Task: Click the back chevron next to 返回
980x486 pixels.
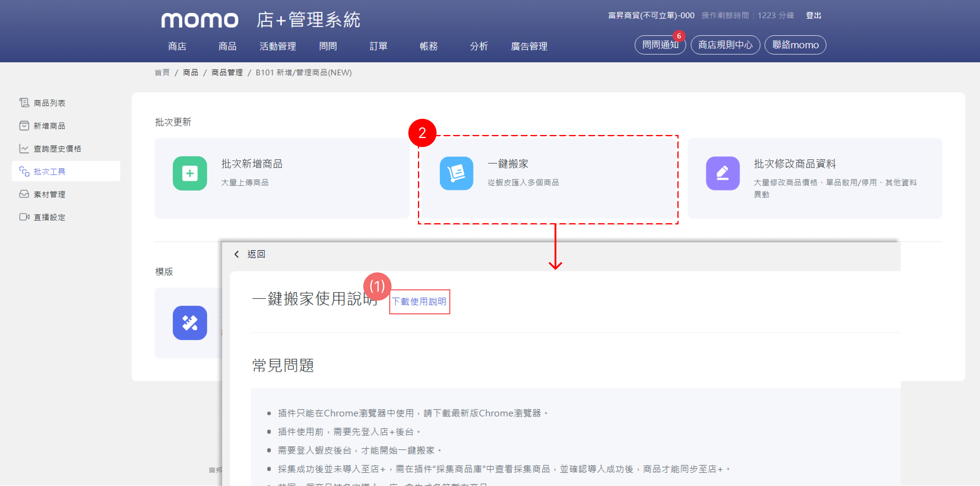Action: [x=237, y=254]
